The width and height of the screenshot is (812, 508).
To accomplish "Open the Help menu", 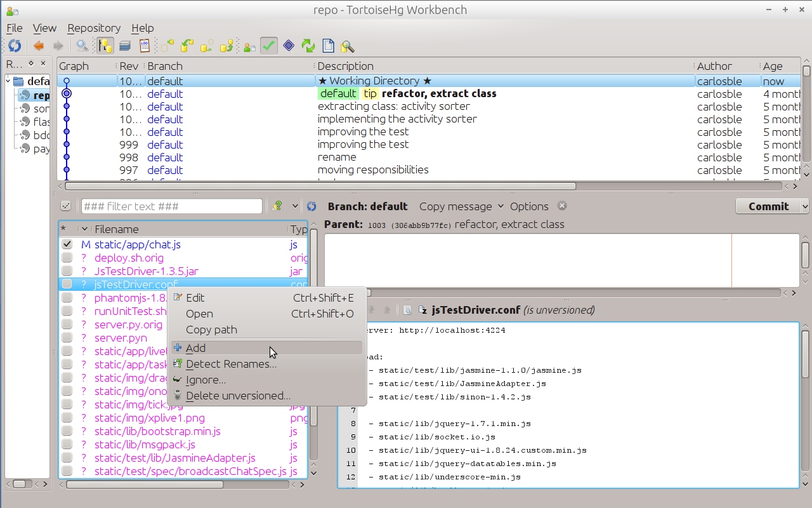I will point(143,28).
